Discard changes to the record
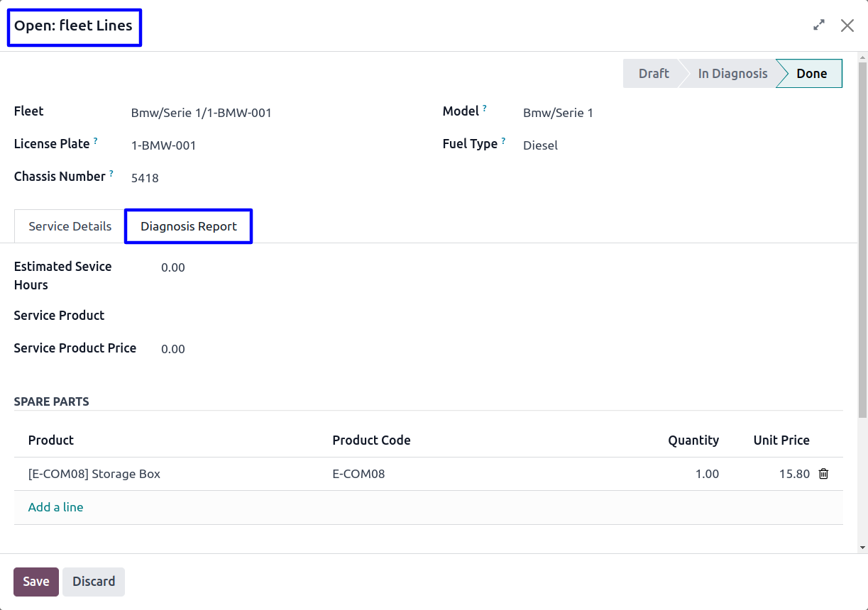Viewport: 868px width, 610px height. click(x=94, y=582)
